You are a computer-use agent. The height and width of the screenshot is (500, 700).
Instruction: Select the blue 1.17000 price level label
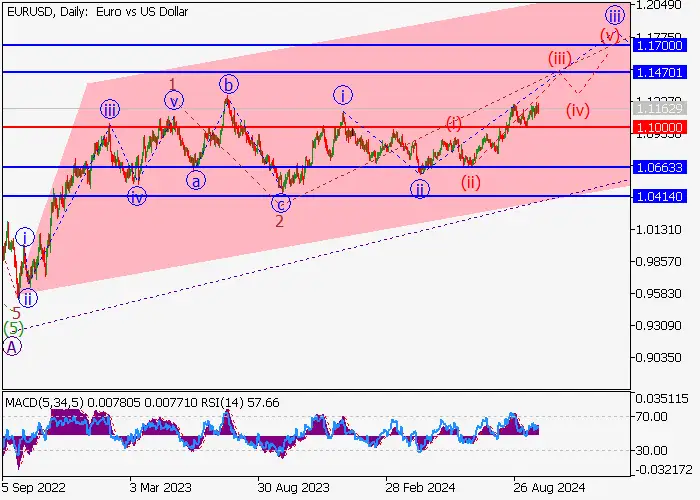tap(659, 46)
